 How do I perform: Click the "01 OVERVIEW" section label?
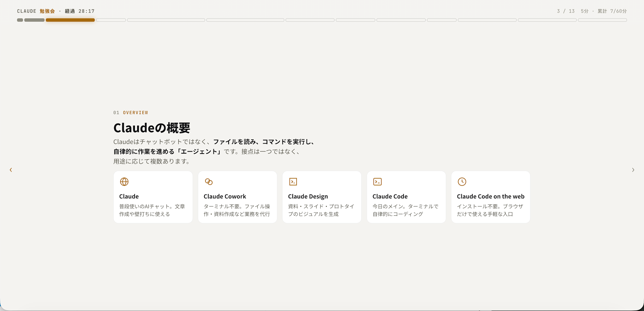131,113
